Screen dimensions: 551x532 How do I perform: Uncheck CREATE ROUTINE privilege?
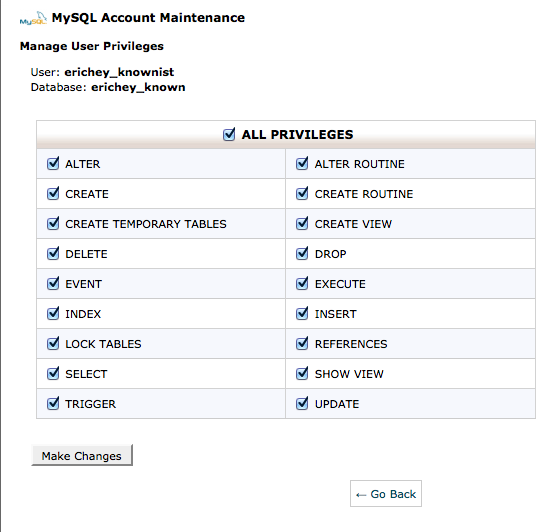(x=302, y=194)
